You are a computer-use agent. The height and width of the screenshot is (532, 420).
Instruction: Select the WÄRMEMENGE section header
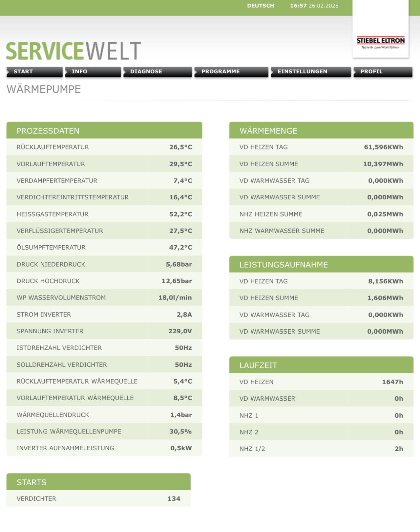point(321,130)
